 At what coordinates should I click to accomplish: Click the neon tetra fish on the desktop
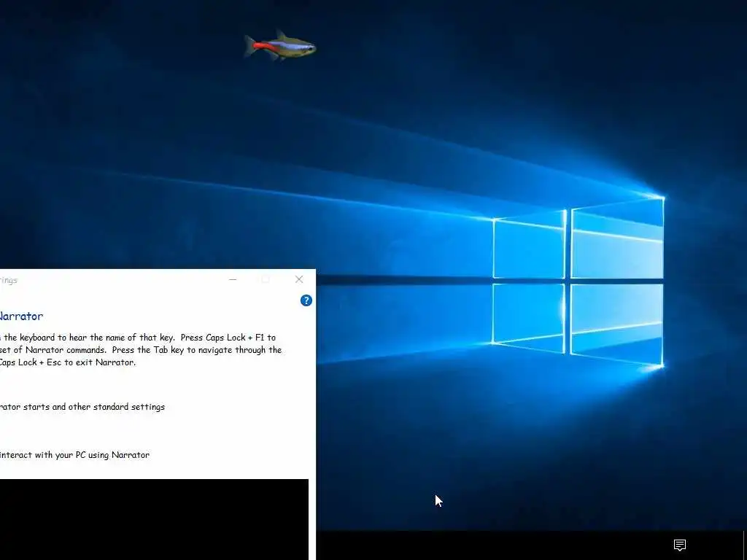[280, 46]
